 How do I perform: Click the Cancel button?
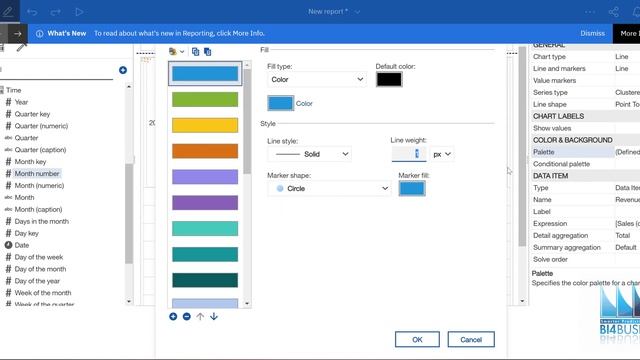[471, 339]
